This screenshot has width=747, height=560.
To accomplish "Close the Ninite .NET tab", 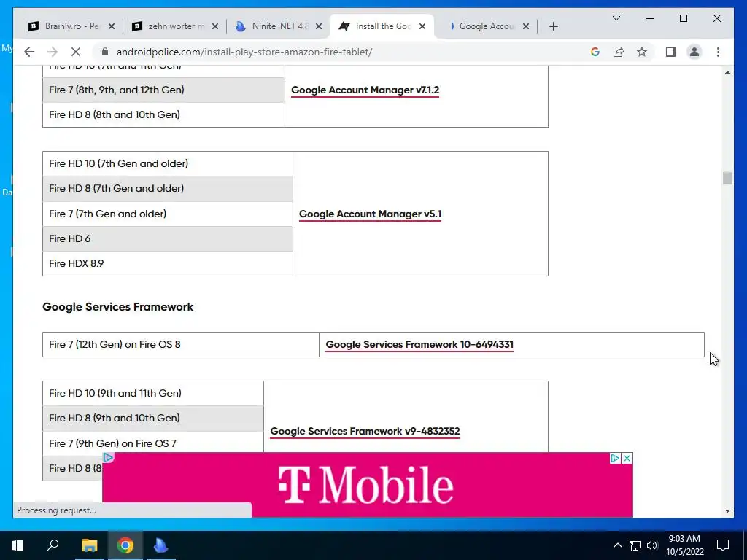I will [x=319, y=26].
